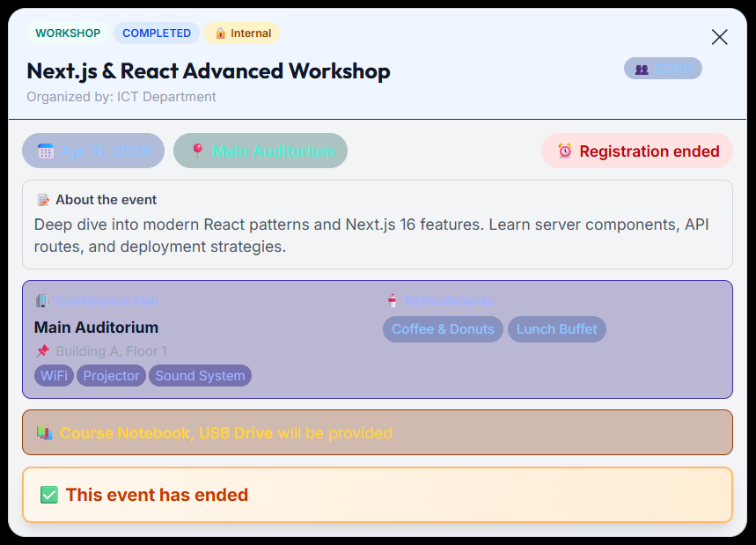Click the WiFi amenity tag

[54, 376]
